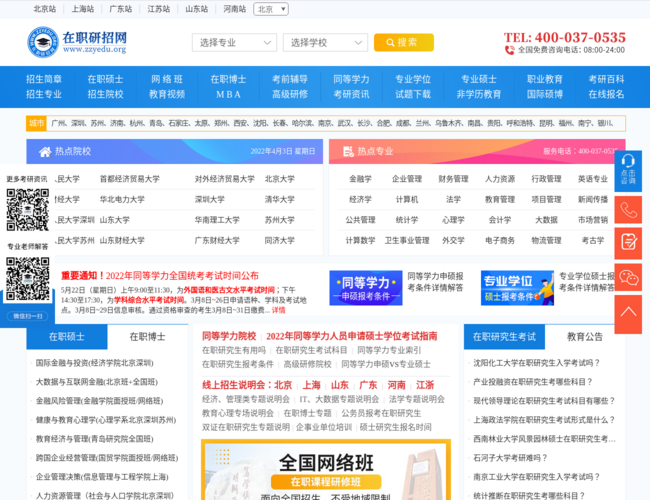Open the 选择专业 dropdown
The image size is (650, 500).
234,42
